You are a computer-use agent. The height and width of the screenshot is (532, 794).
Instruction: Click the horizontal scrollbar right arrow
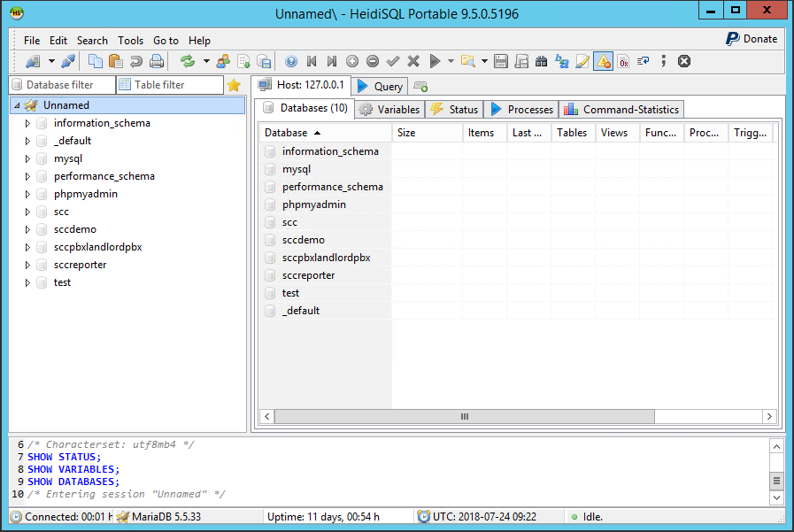point(770,417)
